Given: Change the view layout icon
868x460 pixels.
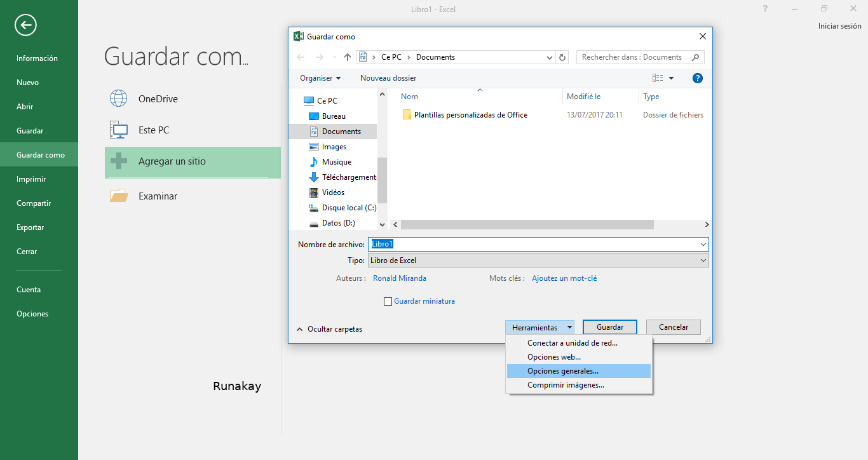Looking at the screenshot, I should pyautogui.click(x=658, y=78).
